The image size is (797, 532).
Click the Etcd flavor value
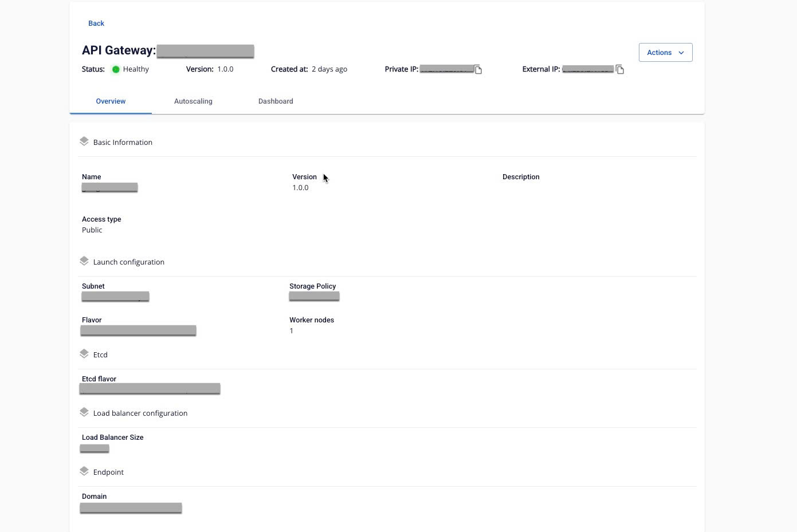point(150,389)
